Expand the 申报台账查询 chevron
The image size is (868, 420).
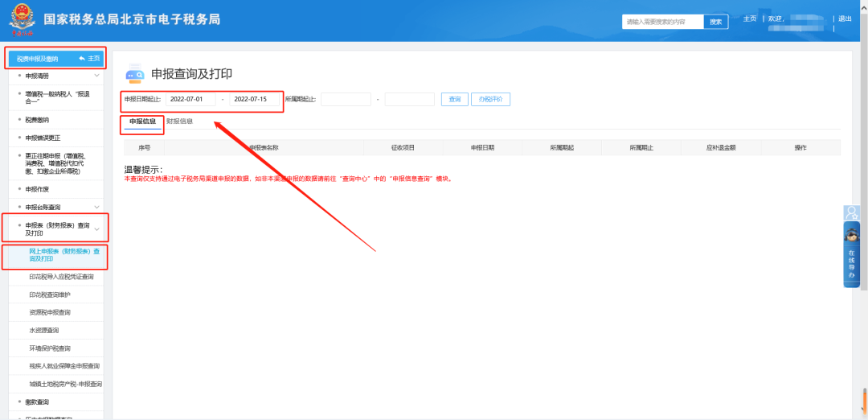tap(97, 207)
